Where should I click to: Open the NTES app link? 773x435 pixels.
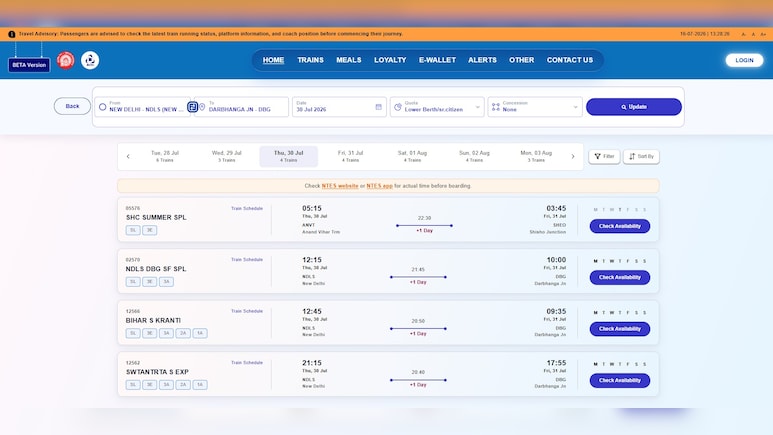tap(380, 186)
